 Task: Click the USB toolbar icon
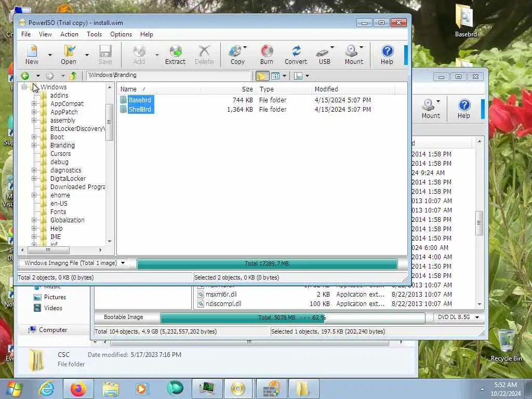click(324, 54)
